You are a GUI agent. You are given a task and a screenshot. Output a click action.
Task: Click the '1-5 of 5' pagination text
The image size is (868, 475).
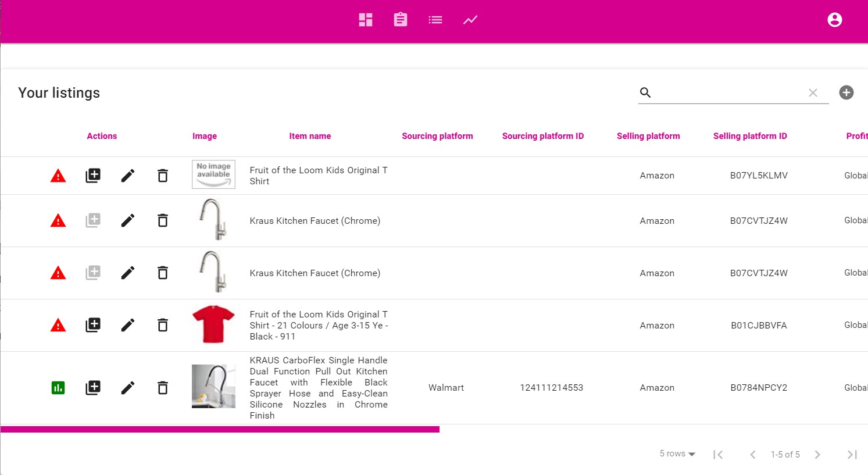click(x=785, y=455)
